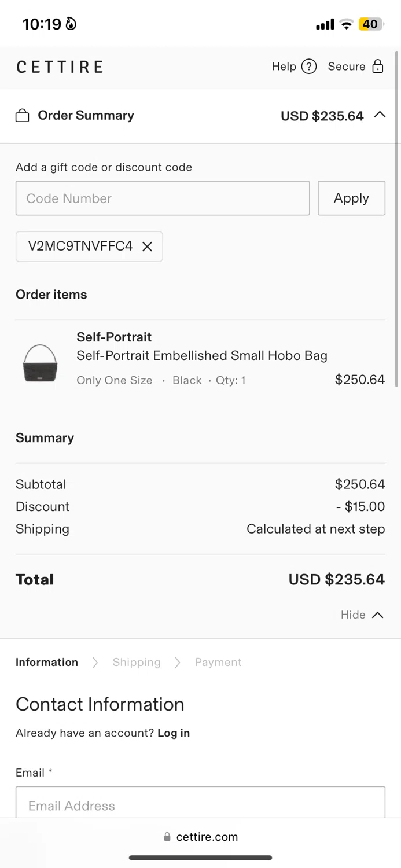Open the Self-Portrait hobo bag thumbnail

pyautogui.click(x=40, y=363)
